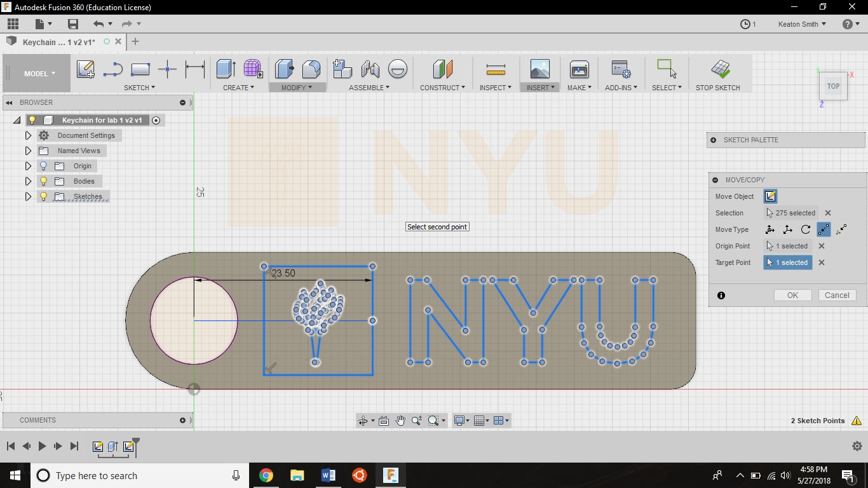Toggle visibility bulb of Sketches folder
The image size is (868, 488).
click(43, 196)
